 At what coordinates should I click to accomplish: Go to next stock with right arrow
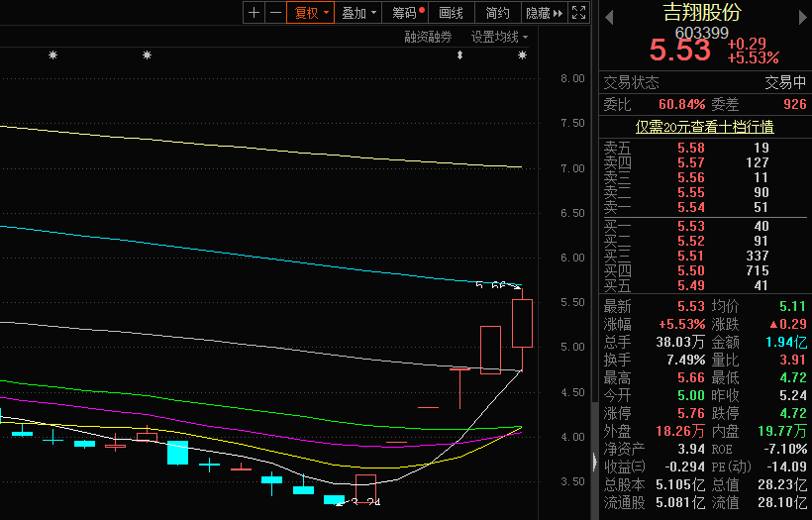(x=803, y=18)
